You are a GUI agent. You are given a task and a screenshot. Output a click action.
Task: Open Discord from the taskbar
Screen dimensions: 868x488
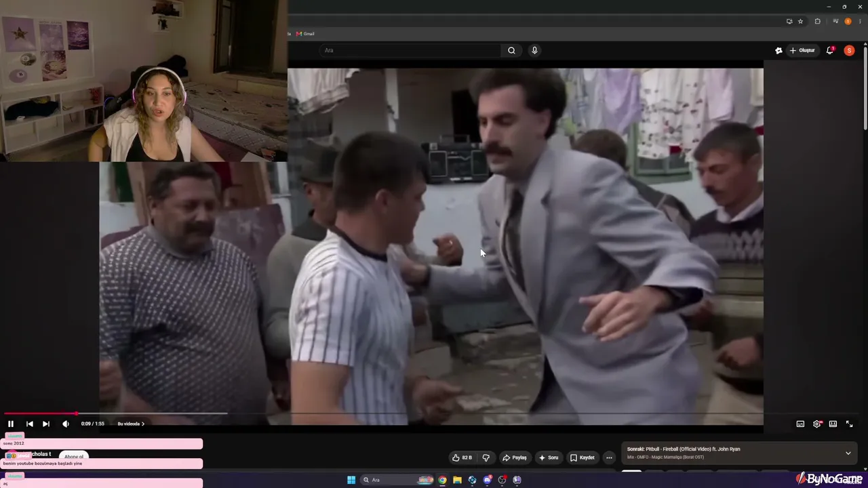coord(487,480)
